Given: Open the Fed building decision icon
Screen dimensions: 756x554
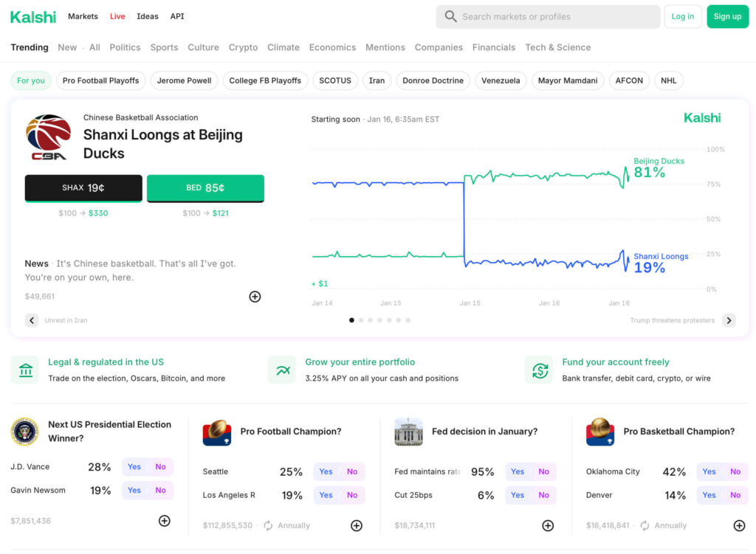Looking at the screenshot, I should point(408,432).
